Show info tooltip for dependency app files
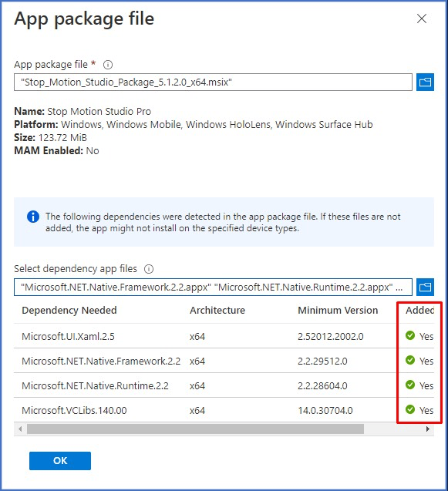448x491 pixels. [149, 269]
